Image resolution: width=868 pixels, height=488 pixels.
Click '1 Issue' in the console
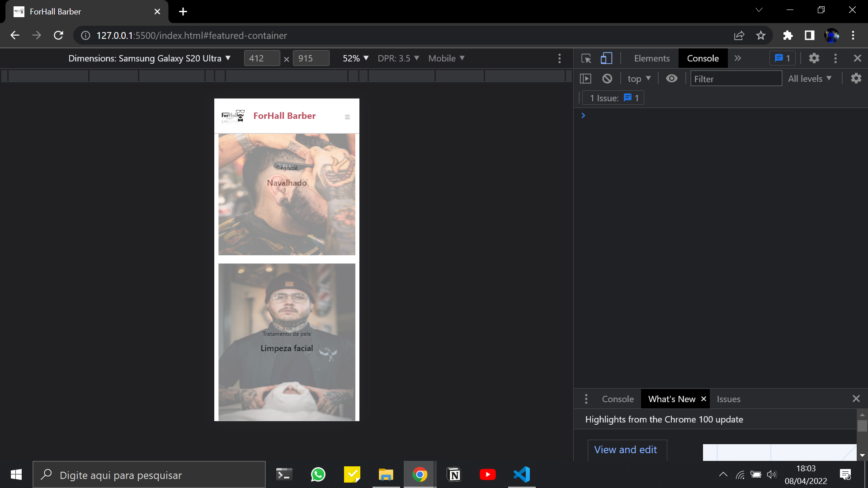[x=613, y=98]
